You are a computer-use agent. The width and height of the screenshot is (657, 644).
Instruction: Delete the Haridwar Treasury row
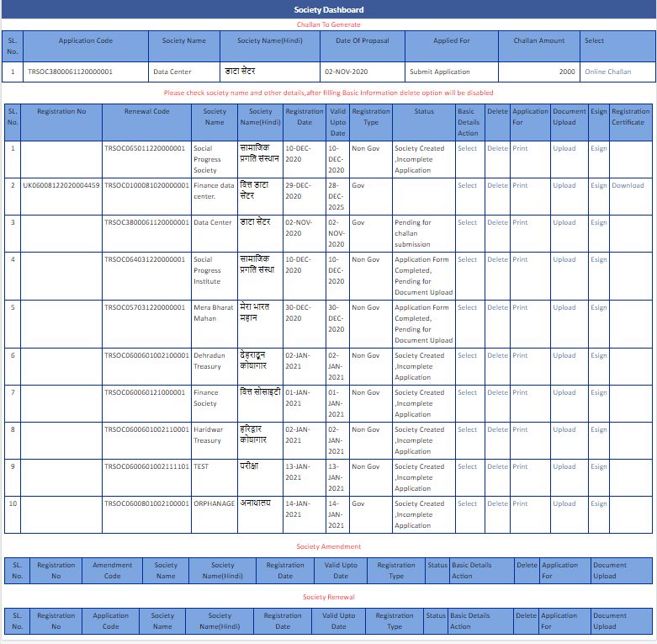(x=497, y=429)
